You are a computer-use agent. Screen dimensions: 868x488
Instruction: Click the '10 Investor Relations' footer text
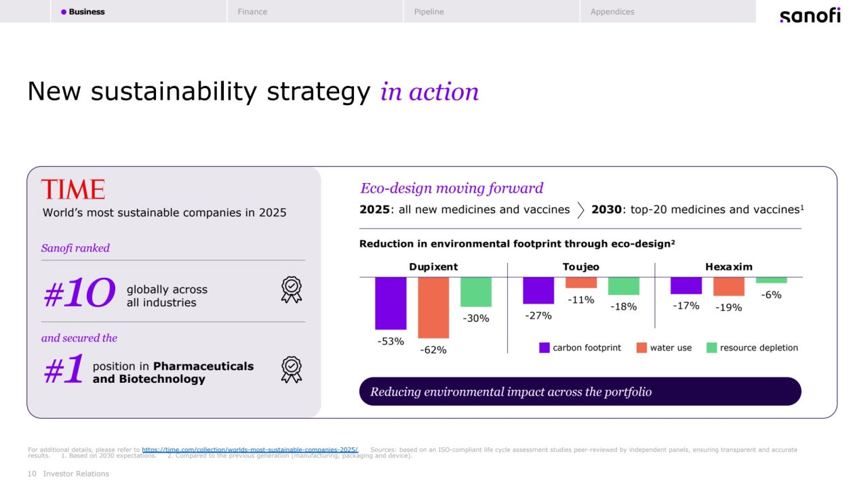pos(68,474)
